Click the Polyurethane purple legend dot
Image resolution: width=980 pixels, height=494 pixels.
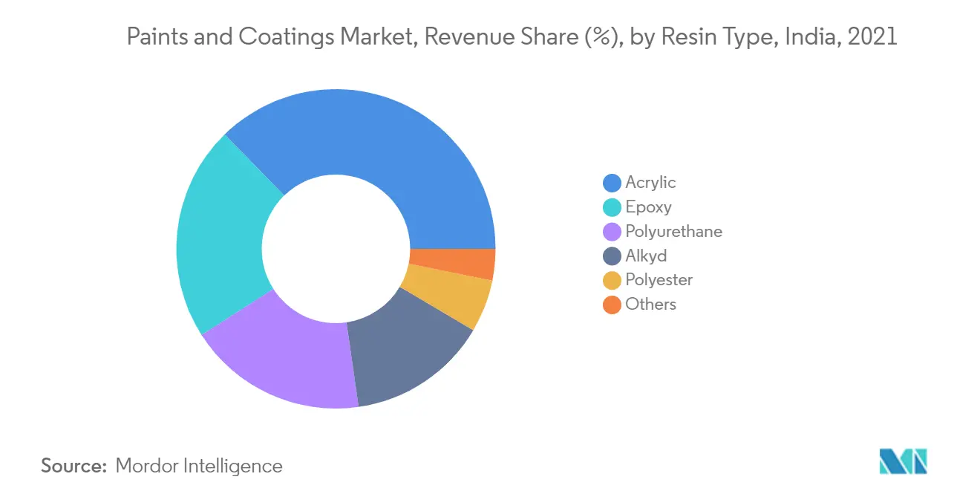tap(612, 232)
